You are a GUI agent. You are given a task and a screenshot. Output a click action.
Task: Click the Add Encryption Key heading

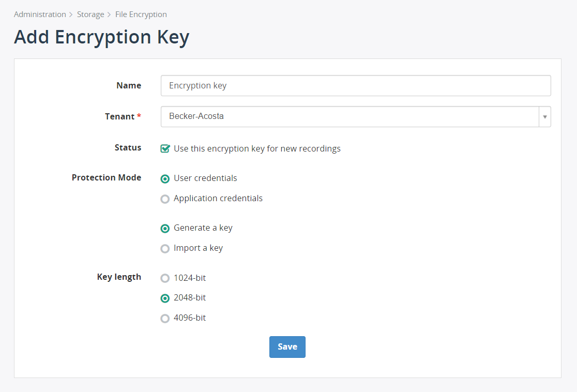click(101, 37)
